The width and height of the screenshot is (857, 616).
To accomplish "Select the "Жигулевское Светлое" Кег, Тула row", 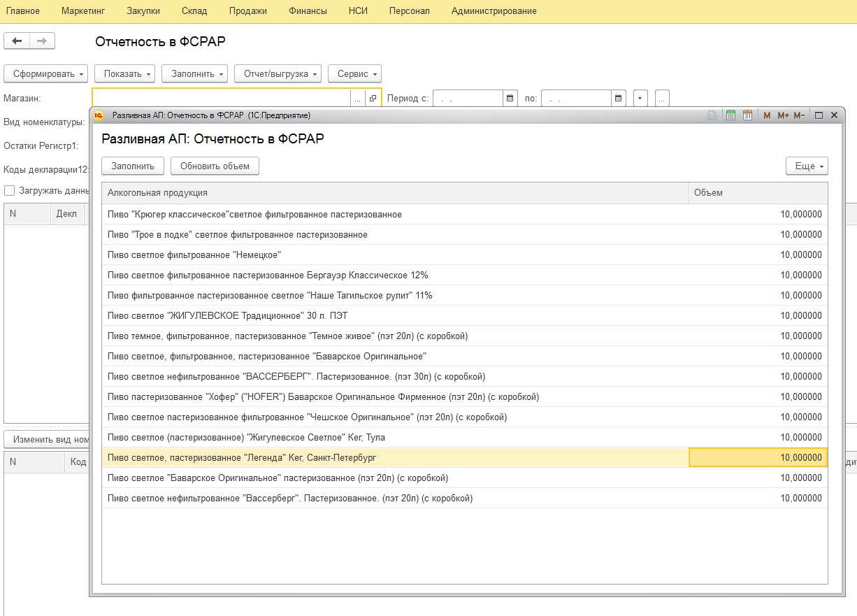I will pyautogui.click(x=465, y=438).
